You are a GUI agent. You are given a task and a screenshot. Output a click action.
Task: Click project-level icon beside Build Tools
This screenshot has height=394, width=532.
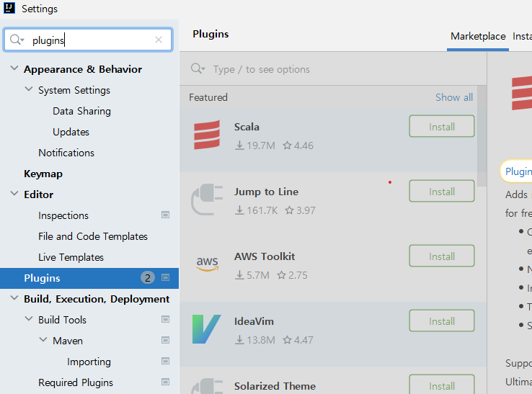pos(165,319)
